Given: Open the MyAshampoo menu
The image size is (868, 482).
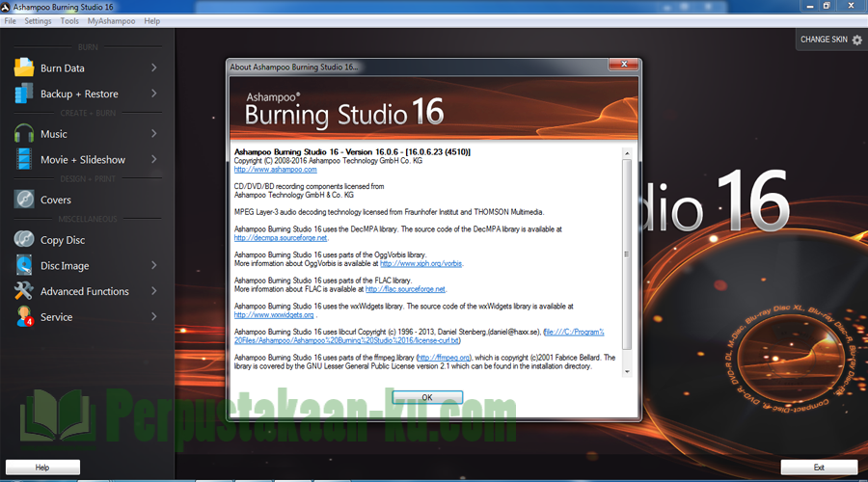Looking at the screenshot, I should (111, 21).
